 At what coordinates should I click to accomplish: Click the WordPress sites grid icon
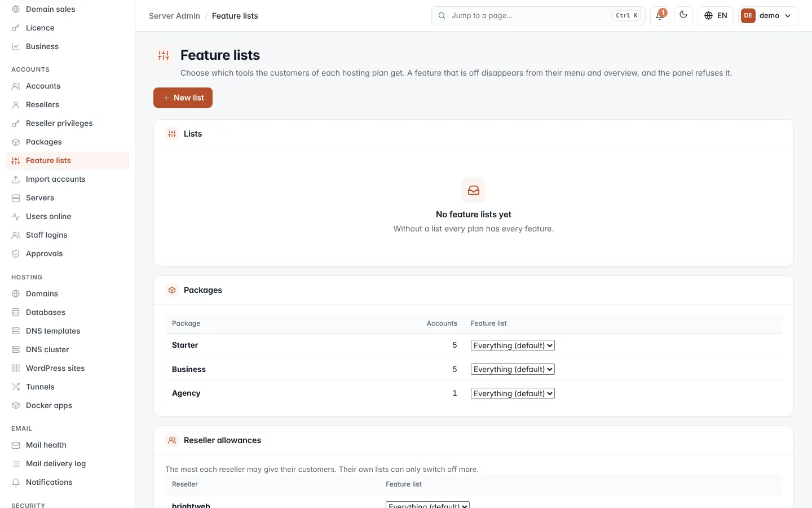click(x=16, y=368)
